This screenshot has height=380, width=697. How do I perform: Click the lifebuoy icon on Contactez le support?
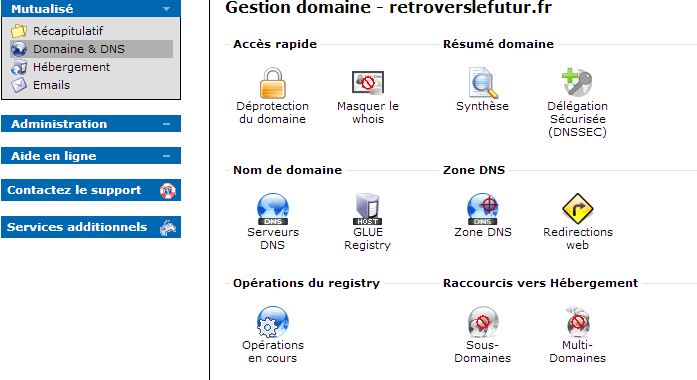[168, 190]
